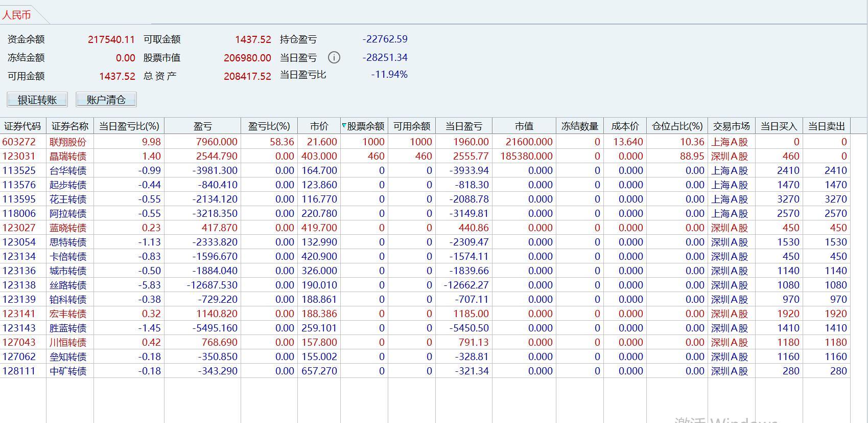
Task: Select the 川恒转债 row name
Action: 68,342
